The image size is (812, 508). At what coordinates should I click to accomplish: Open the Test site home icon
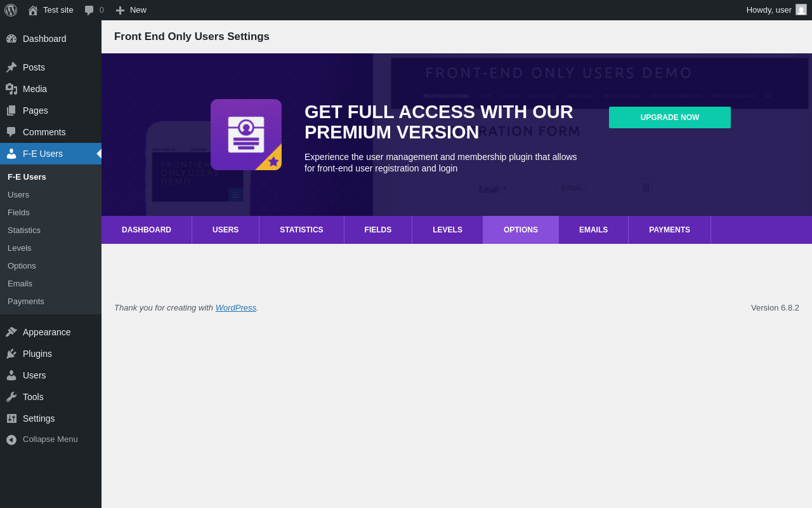(33, 10)
